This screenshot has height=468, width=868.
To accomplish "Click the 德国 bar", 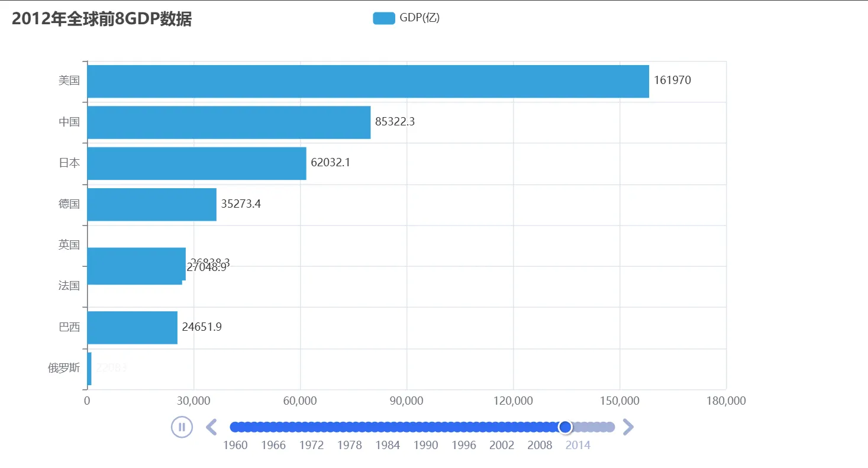I will click(151, 204).
